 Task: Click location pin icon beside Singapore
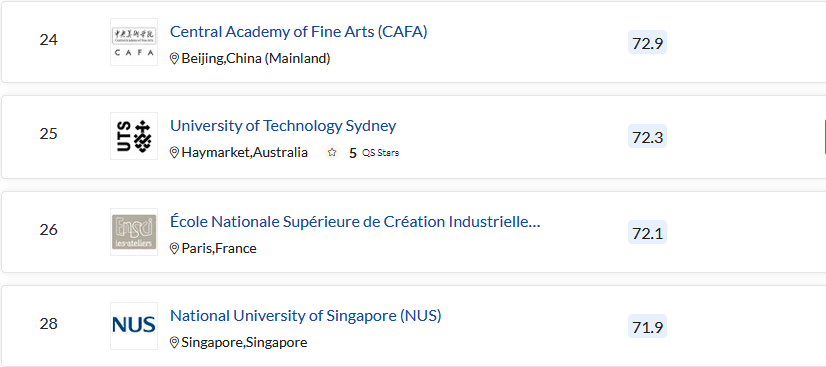tap(174, 343)
